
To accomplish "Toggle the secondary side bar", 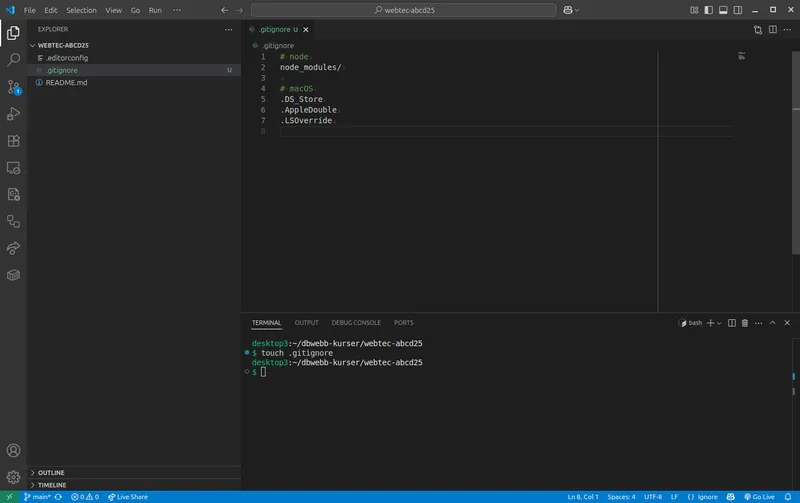I will [738, 10].
